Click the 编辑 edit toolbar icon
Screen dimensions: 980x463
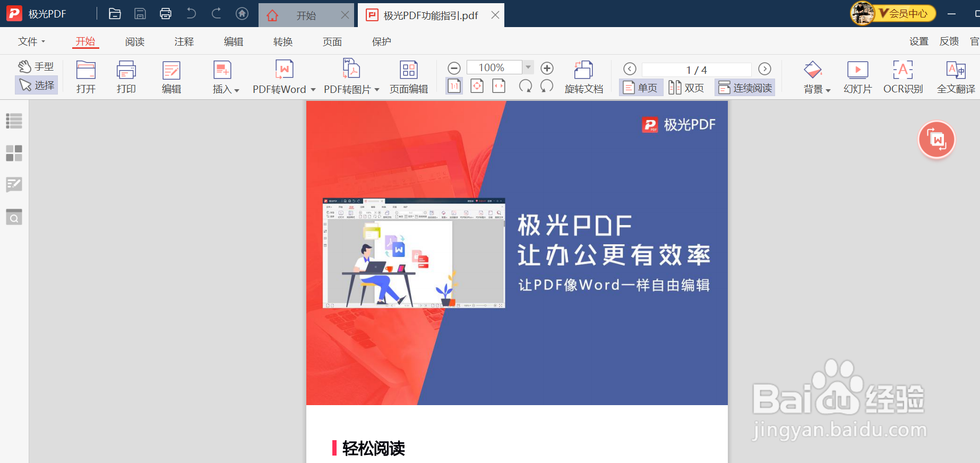click(171, 78)
